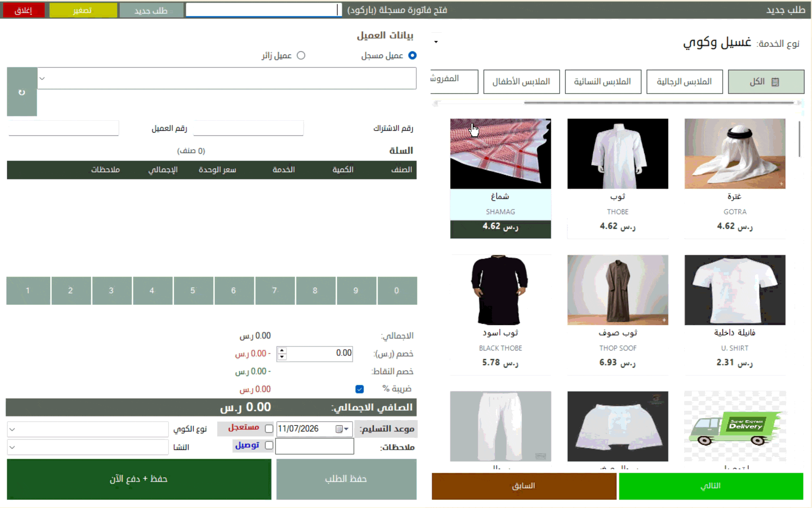Increase discount value with up arrow

coord(282,350)
